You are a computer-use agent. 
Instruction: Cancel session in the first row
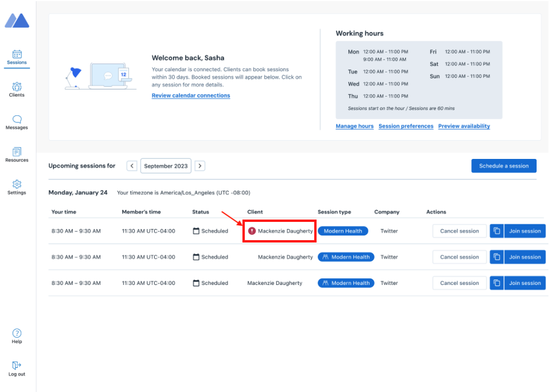coord(460,231)
